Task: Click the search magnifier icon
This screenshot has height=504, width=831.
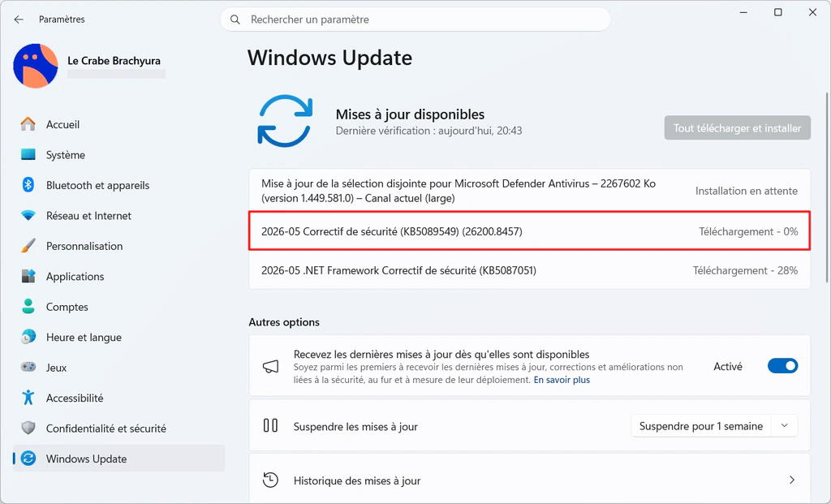Action: pos(235,19)
